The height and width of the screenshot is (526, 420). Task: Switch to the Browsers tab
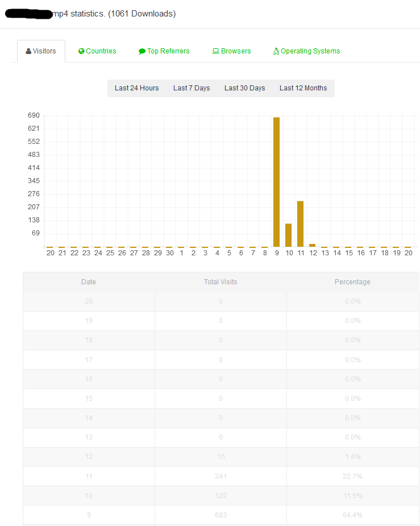[x=232, y=51]
